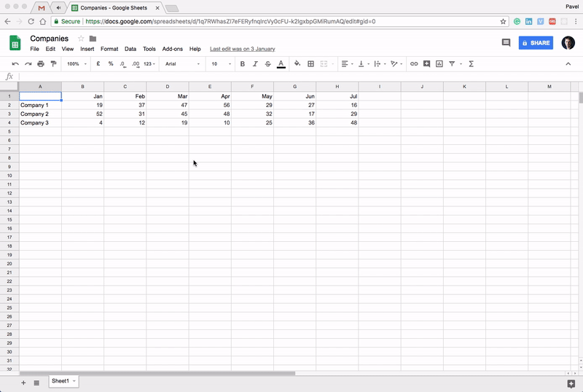
Task: Toggle strikethrough formatting
Action: 267,64
